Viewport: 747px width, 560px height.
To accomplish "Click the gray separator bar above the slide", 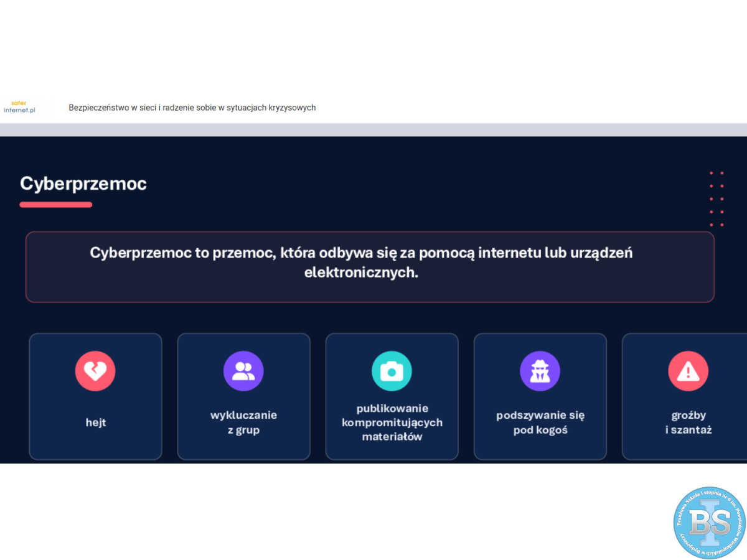I will 374,129.
